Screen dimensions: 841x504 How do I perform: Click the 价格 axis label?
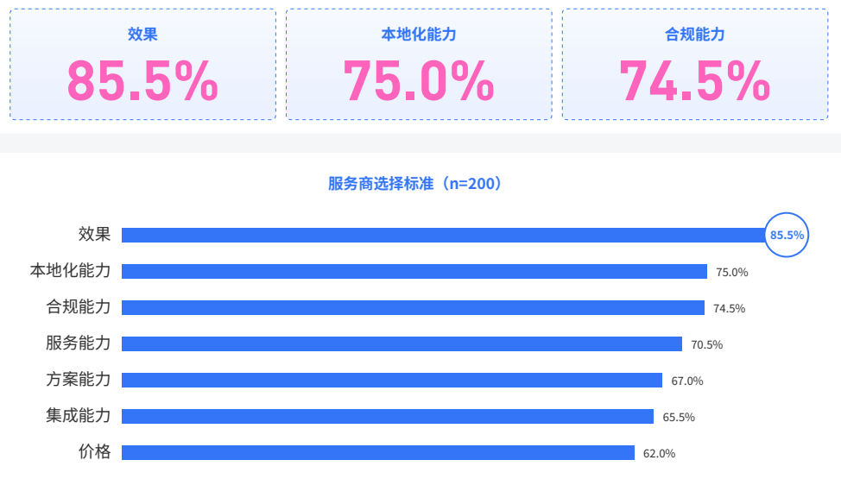click(94, 452)
